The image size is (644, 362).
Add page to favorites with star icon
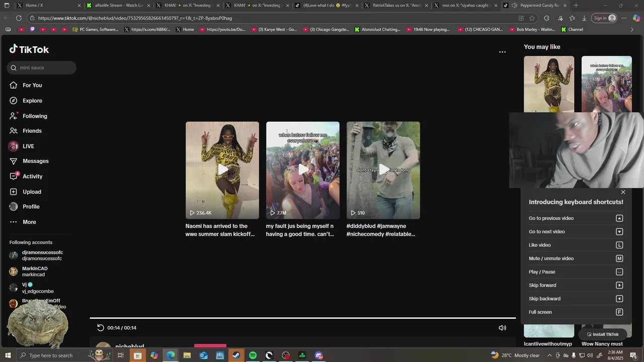(532, 18)
